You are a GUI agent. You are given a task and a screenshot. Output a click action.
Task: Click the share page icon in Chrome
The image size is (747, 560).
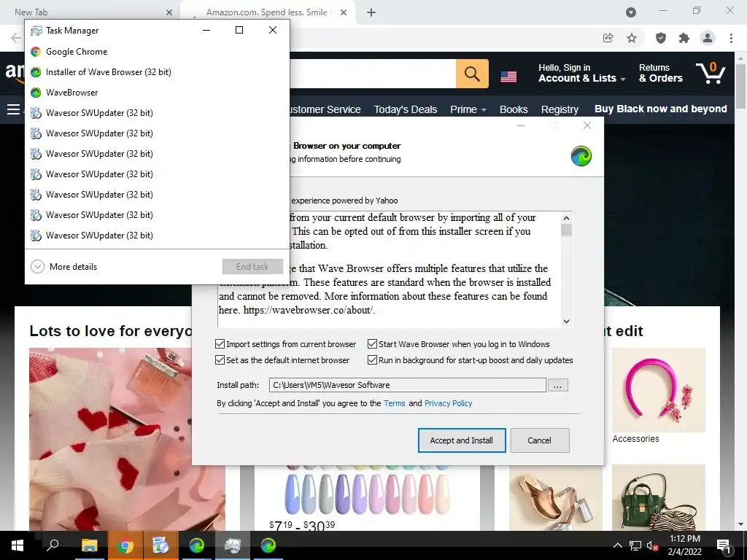click(608, 38)
